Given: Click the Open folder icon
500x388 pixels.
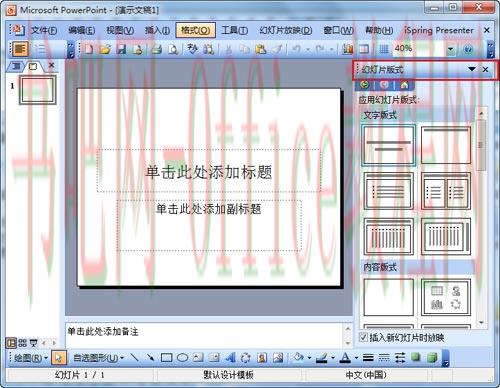Looking at the screenshot, I should coord(105,49).
